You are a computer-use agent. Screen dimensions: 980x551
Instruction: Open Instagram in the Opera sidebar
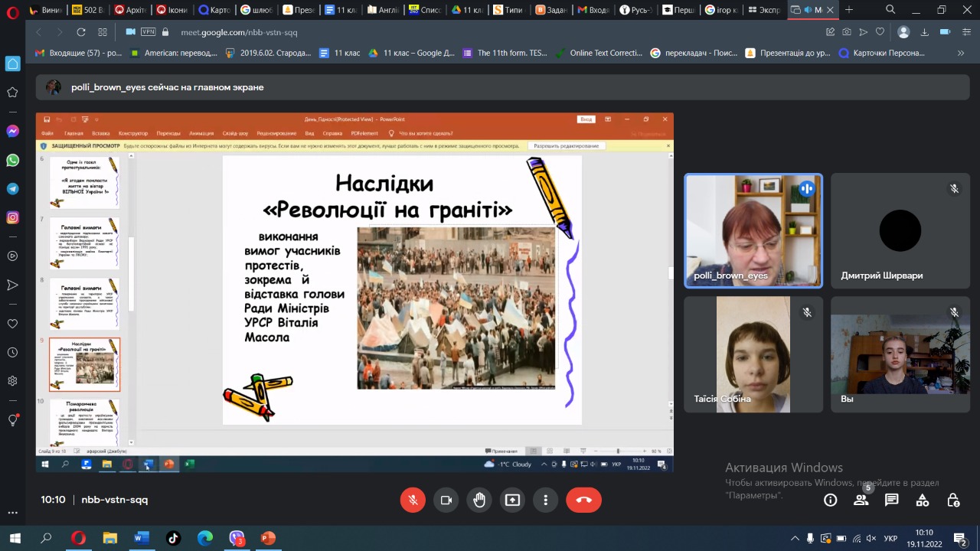click(12, 218)
